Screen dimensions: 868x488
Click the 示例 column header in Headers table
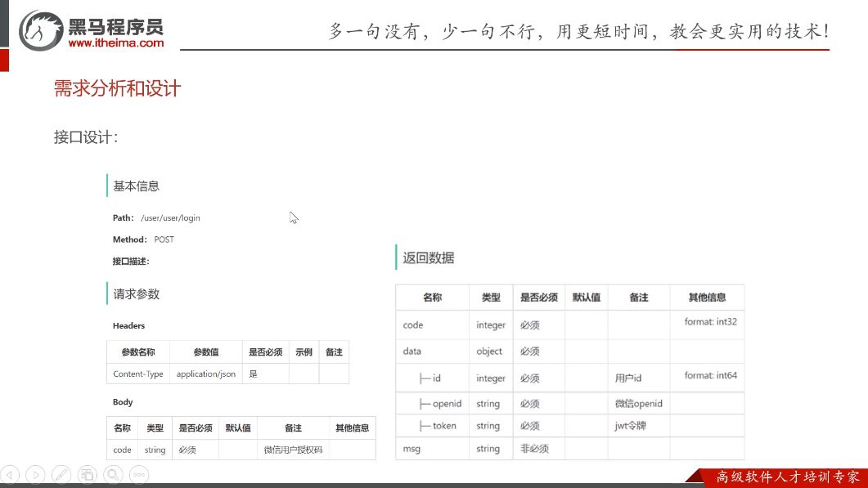(304, 351)
